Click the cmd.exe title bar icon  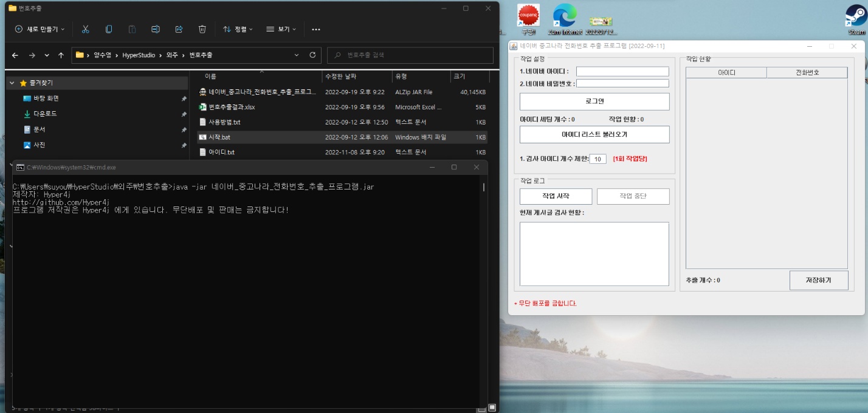tap(20, 167)
